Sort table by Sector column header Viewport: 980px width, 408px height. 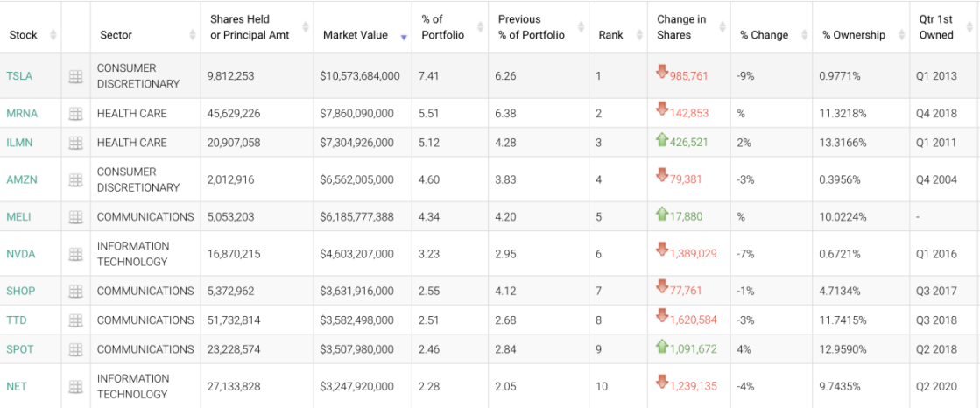116,35
